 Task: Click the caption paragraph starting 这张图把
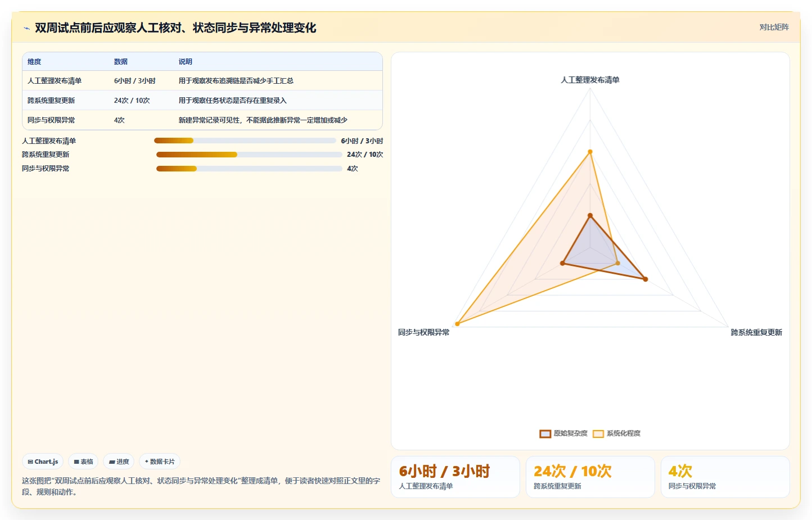201,486
